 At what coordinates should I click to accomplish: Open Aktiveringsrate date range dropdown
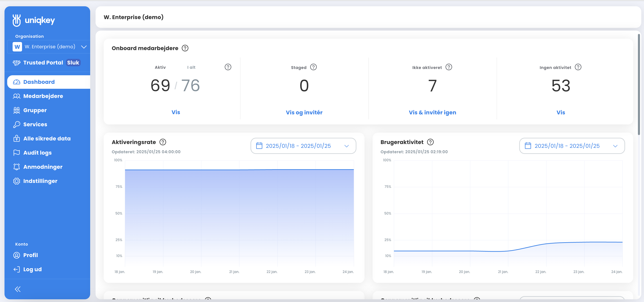(303, 146)
